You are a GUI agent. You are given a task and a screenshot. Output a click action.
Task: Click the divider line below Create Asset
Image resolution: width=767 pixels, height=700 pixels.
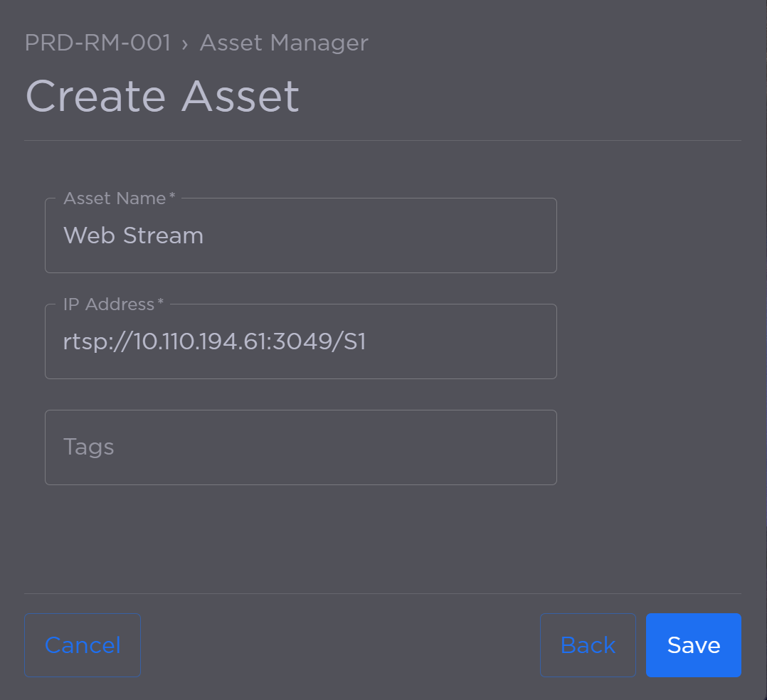click(383, 140)
